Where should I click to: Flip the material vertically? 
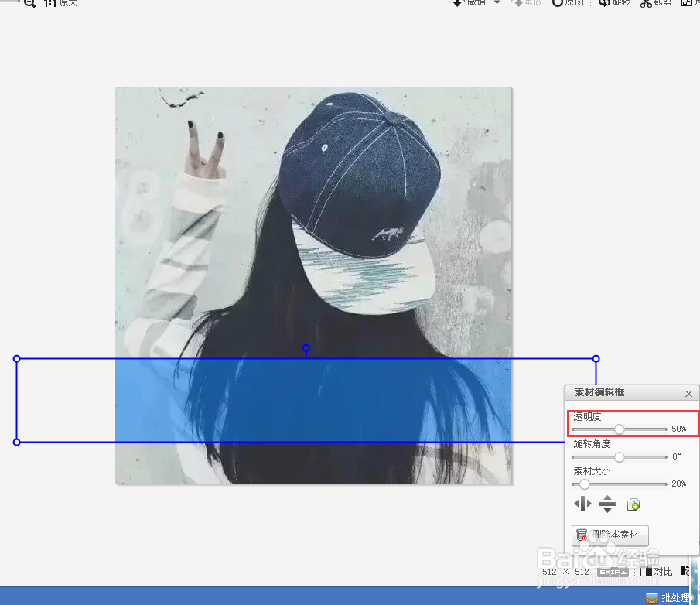(607, 504)
